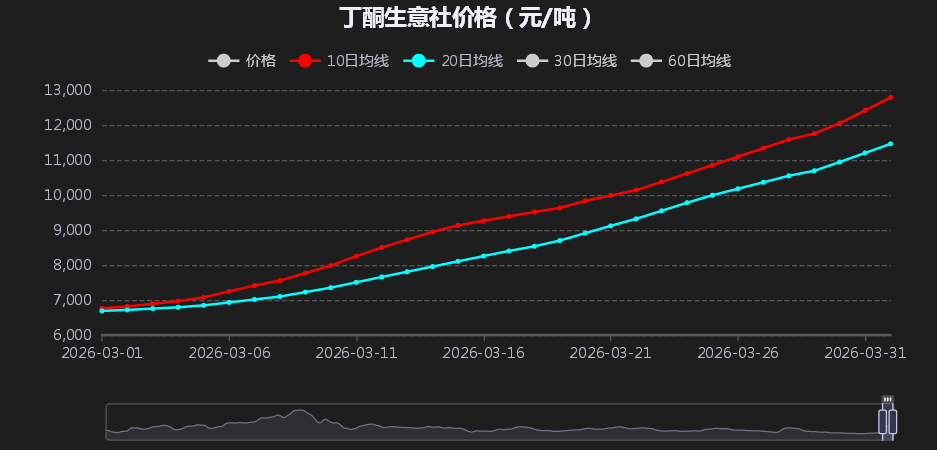Click the gray 60日均线 legend marker
Screen dimensions: 937x450
(646, 61)
